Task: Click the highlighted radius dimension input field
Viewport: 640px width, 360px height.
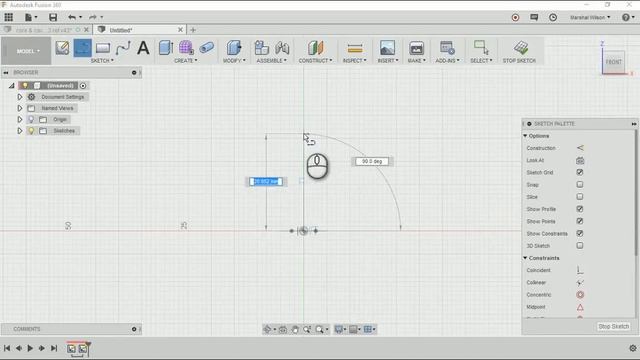Action: click(266, 182)
